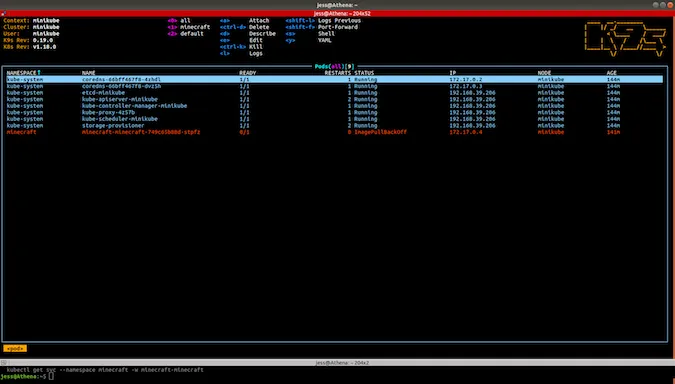Click the Delete command hint
This screenshot has height=384, width=675.
[245, 27]
